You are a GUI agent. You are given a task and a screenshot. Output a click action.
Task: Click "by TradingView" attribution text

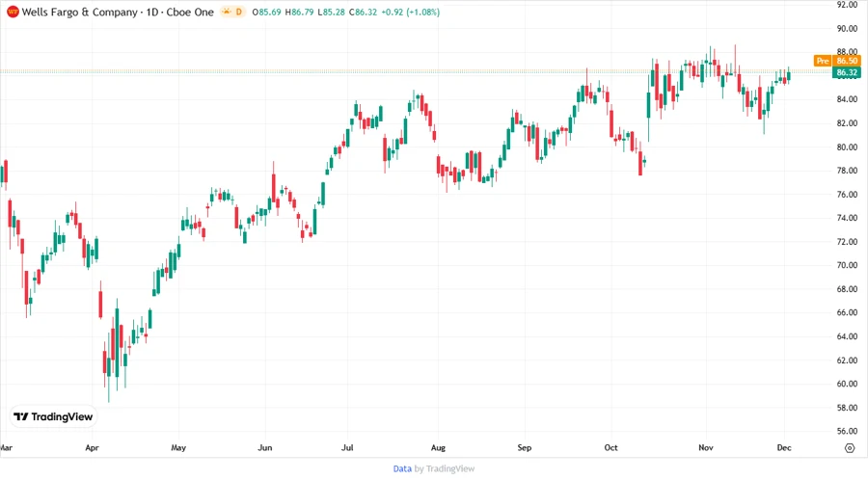(445, 469)
